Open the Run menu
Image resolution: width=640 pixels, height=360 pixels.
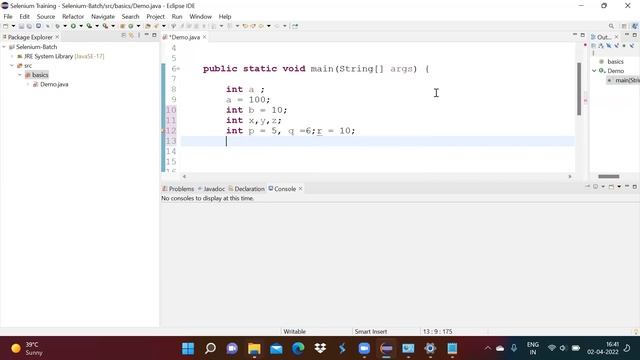tap(177, 17)
